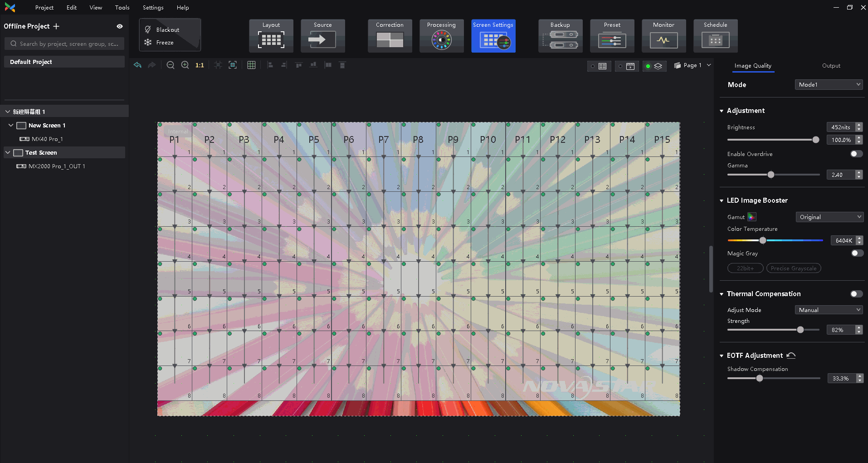This screenshot has width=868, height=463.
Task: Open the Backup section
Action: click(x=560, y=36)
